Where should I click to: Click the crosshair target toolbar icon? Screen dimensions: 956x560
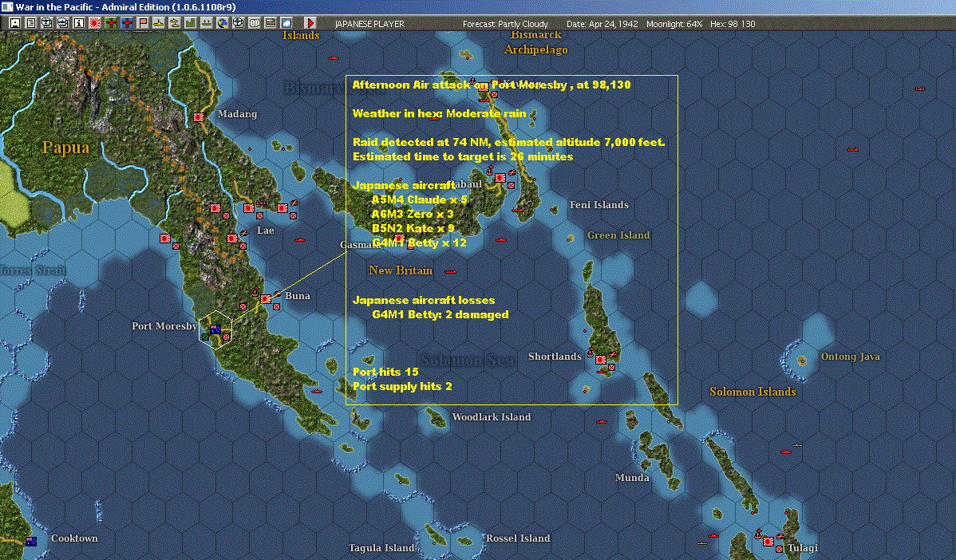pyautogui.click(x=239, y=23)
